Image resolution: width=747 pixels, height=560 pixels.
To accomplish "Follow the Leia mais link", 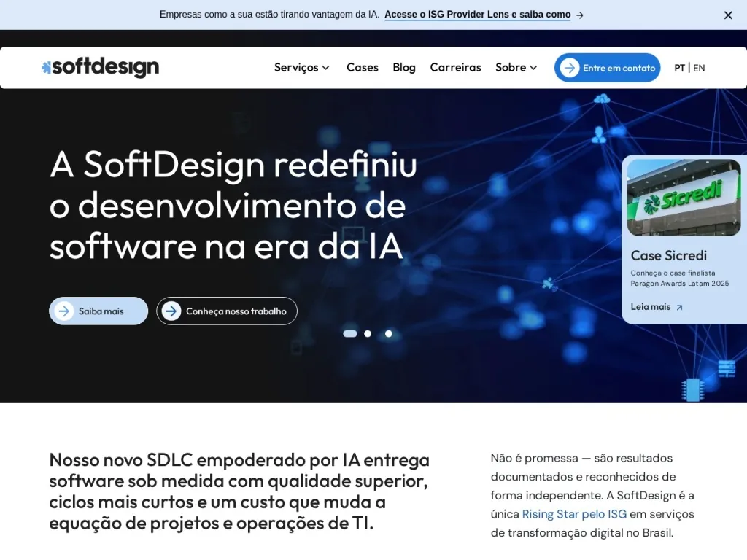I will 650,307.
